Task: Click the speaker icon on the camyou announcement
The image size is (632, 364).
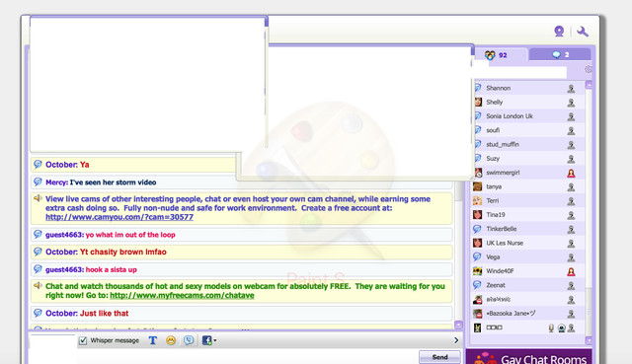Action: pyautogui.click(x=38, y=198)
